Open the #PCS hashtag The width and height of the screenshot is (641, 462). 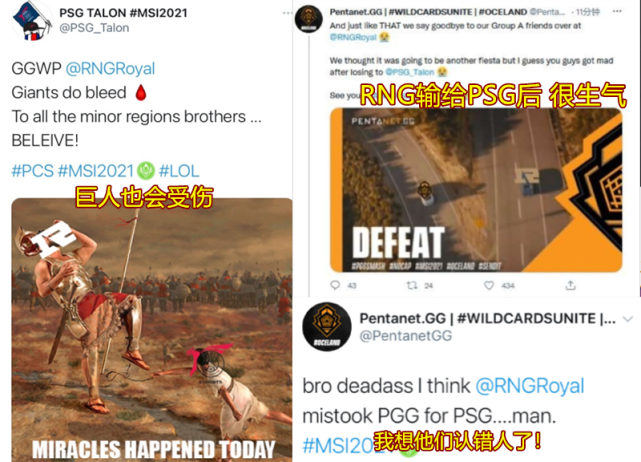click(x=33, y=171)
